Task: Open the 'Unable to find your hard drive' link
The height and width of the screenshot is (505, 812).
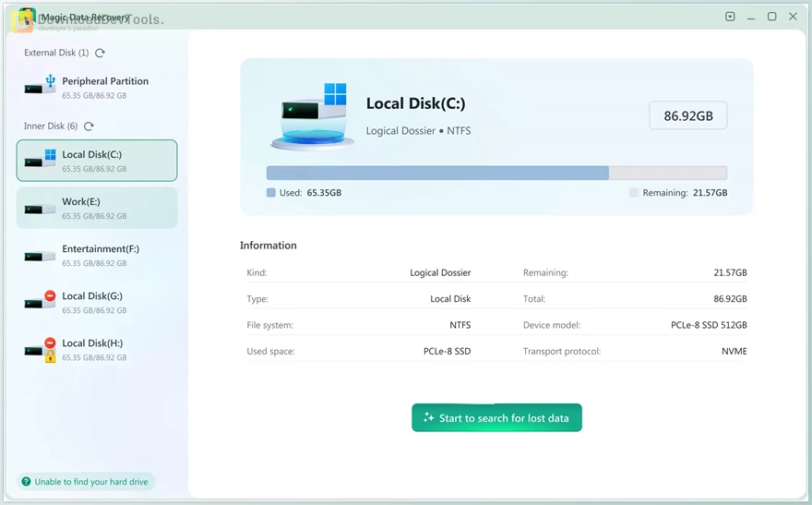Action: click(91, 482)
